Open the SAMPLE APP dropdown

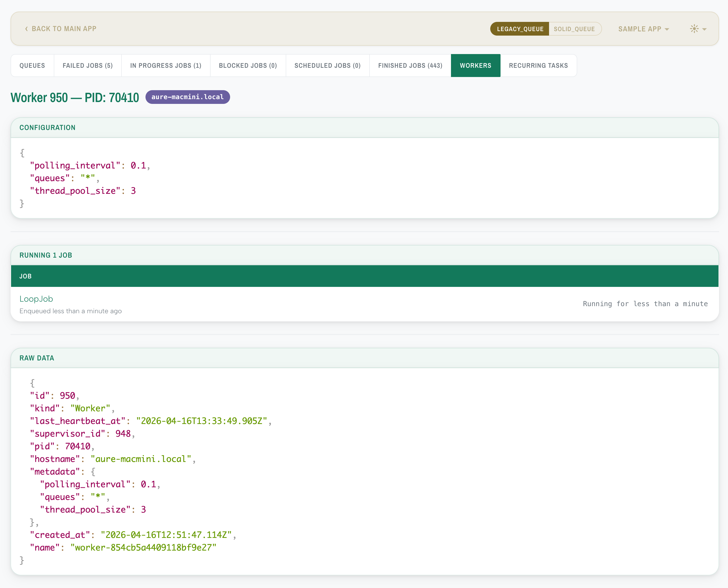click(x=643, y=29)
